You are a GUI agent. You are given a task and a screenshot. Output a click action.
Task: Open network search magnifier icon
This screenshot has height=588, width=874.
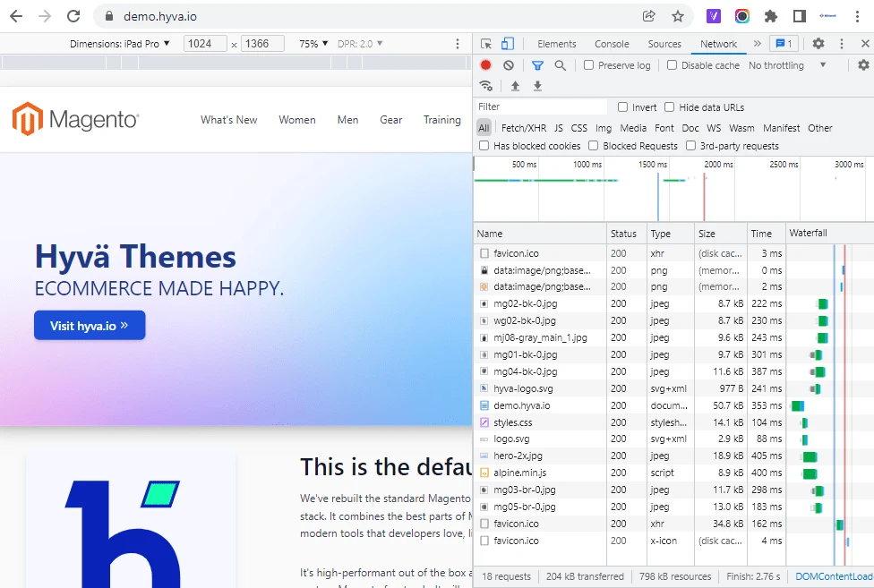(x=561, y=65)
